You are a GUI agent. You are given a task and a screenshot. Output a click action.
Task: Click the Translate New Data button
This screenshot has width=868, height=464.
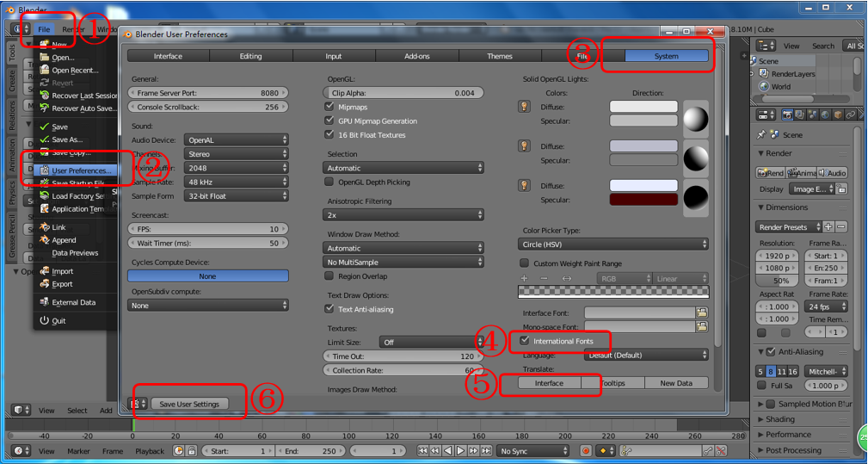click(676, 383)
